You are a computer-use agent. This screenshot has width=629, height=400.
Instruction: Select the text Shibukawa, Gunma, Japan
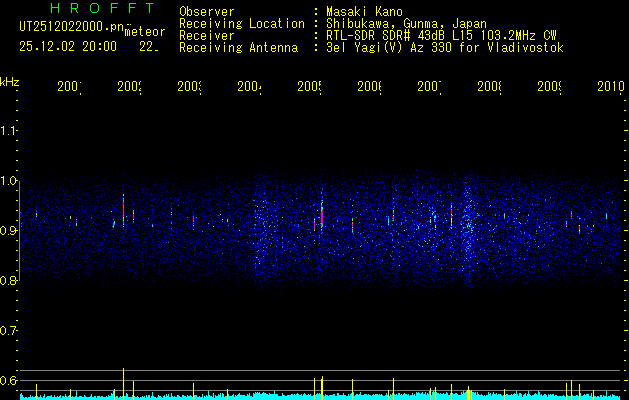406,24
